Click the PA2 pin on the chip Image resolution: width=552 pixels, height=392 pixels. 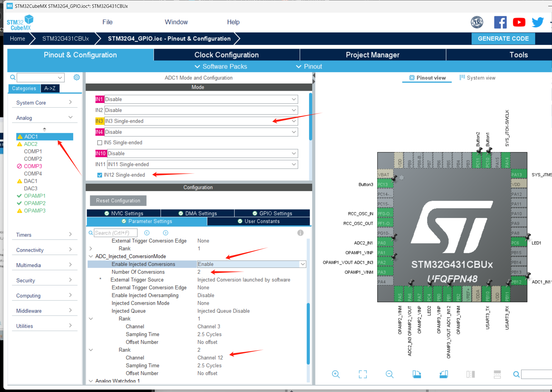385,262
